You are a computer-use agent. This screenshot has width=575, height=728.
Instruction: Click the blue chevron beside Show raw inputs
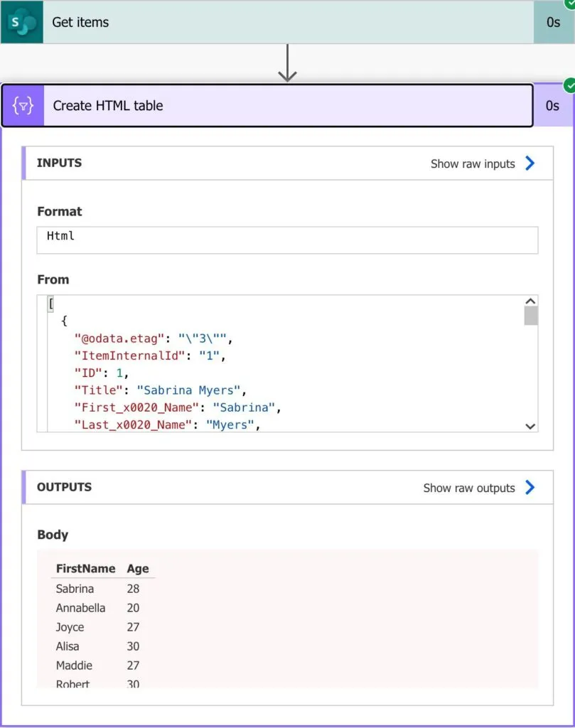coord(530,164)
